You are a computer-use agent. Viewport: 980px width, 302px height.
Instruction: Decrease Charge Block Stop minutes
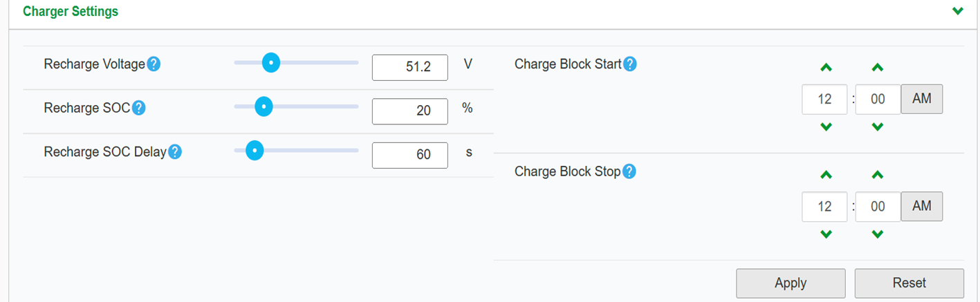point(878,234)
